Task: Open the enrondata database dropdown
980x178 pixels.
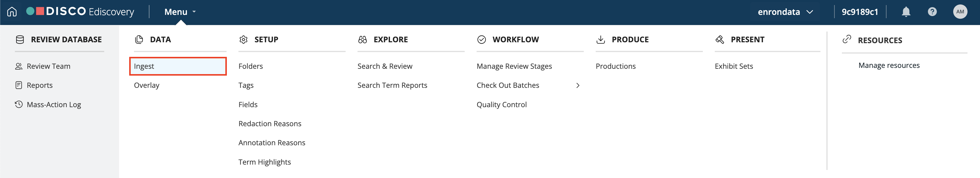Action: pyautogui.click(x=785, y=12)
